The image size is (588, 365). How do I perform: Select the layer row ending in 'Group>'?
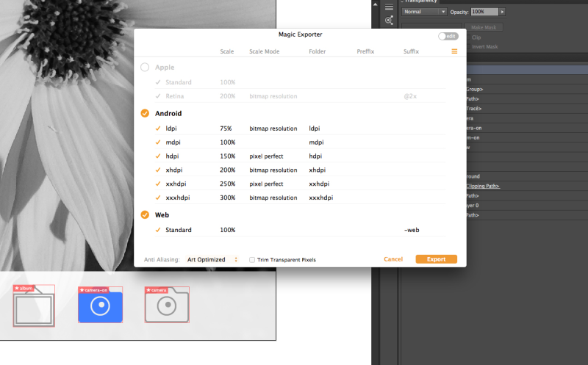click(x=527, y=89)
